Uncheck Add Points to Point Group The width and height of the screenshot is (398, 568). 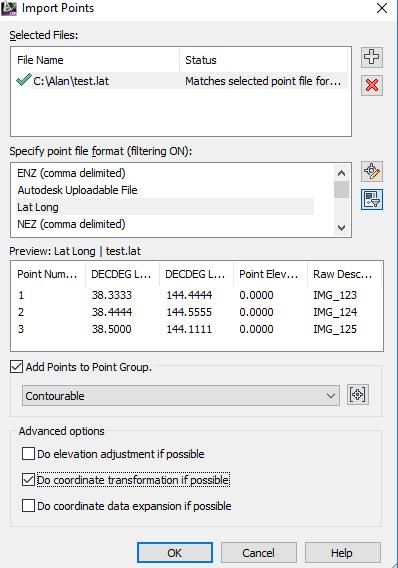tap(17, 367)
